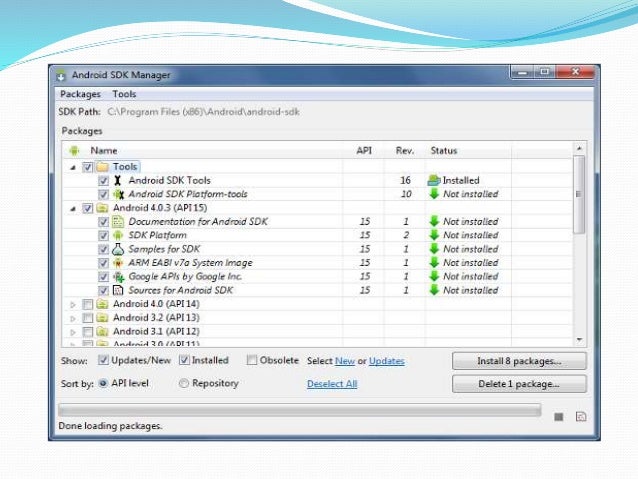Image resolution: width=638 pixels, height=479 pixels.
Task: Click the Google APIs puzzle piece icon
Action: (118, 277)
